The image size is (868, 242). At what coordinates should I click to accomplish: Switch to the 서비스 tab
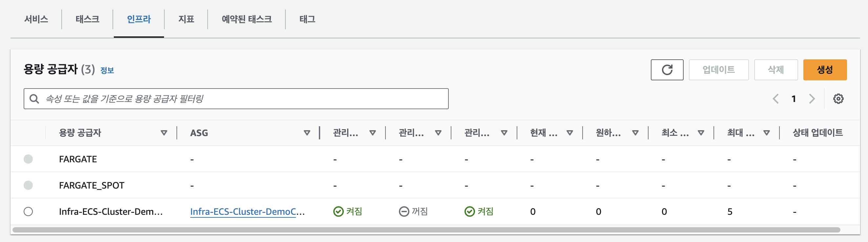coord(36,19)
